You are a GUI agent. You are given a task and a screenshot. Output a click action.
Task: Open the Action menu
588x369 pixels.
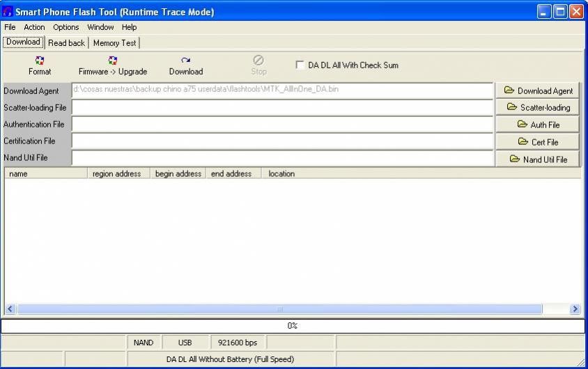pos(34,27)
